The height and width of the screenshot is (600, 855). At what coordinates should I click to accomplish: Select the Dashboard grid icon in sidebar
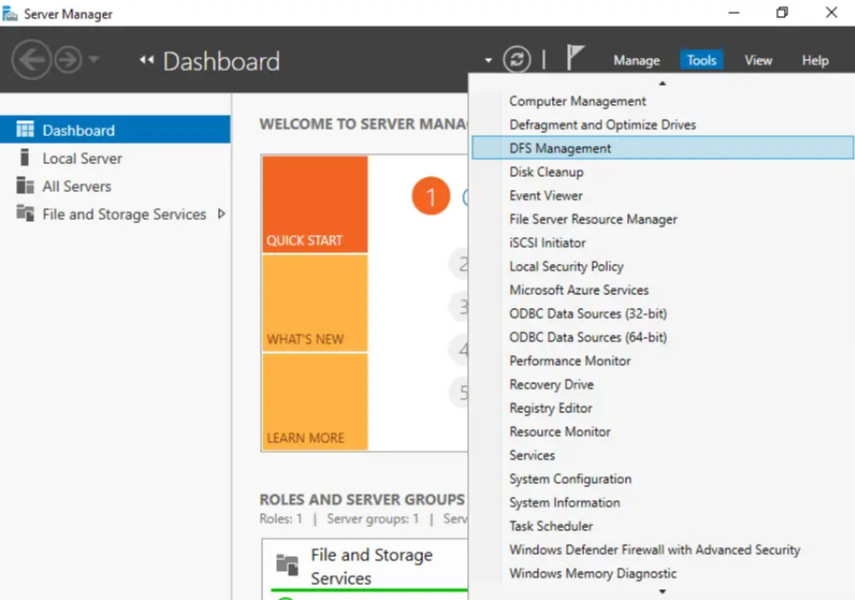pyautogui.click(x=25, y=129)
